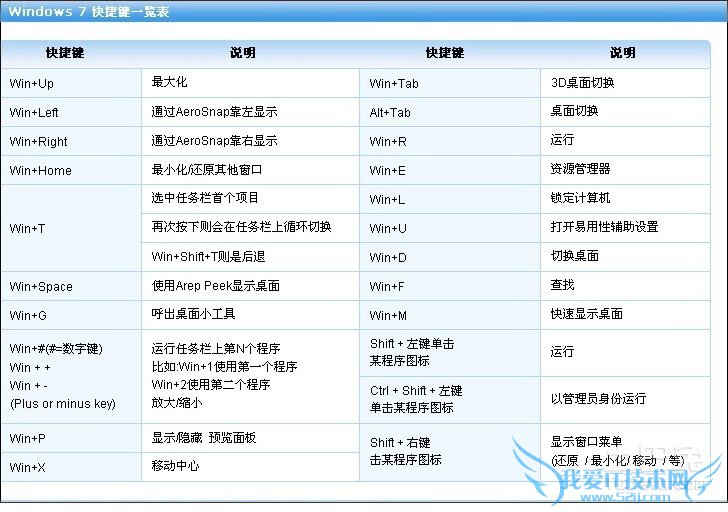Select "Ctrl + Shift + 左键" shortcut cell
Screen dimensions: 728x512
450,400
